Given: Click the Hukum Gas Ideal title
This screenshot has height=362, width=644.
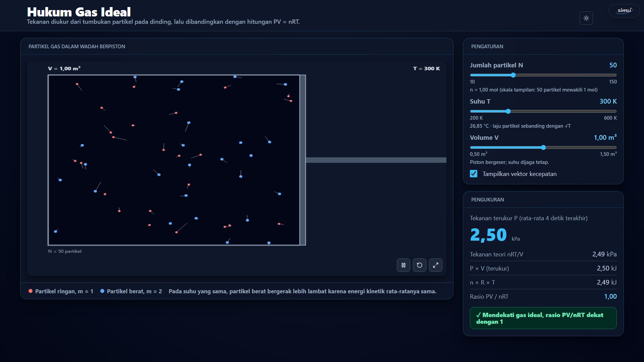Looking at the screenshot, I should [79, 12].
